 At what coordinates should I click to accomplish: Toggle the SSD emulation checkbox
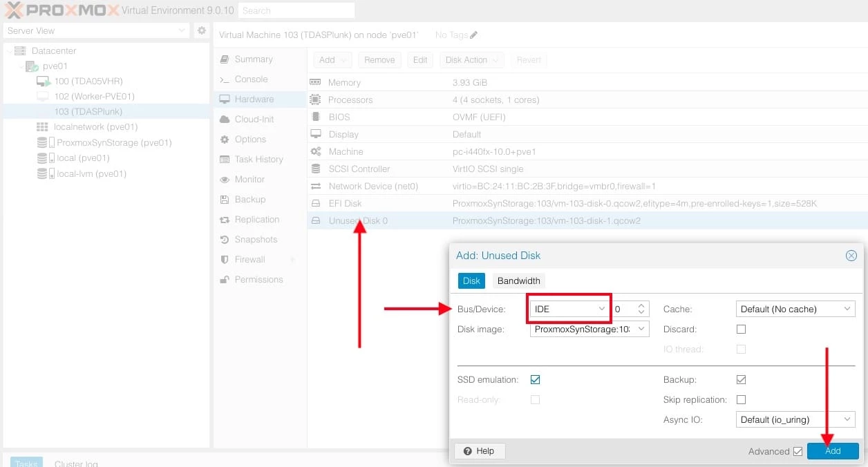coord(535,380)
